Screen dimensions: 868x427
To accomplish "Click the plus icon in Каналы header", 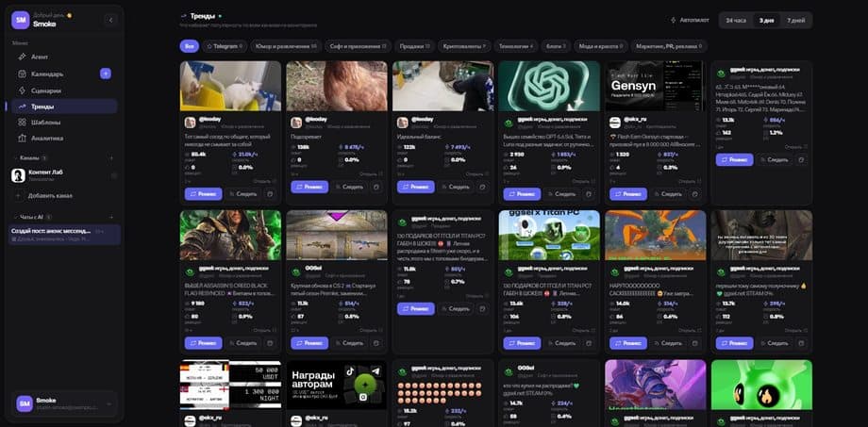I will click(x=111, y=157).
